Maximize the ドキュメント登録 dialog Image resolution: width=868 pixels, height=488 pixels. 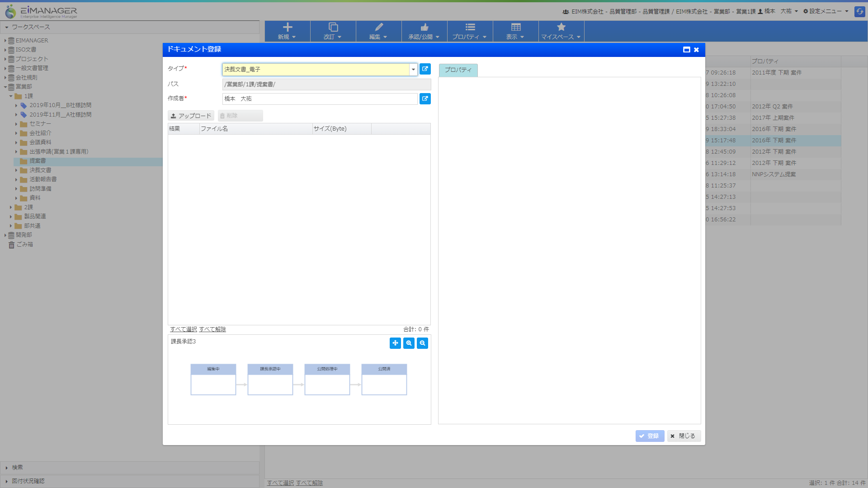(686, 50)
